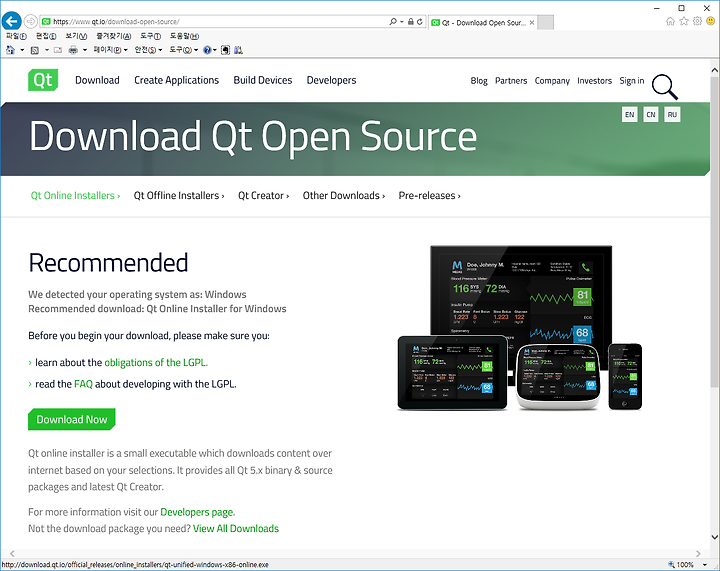
Task: Click the Print icon in command bar
Action: coord(73,50)
